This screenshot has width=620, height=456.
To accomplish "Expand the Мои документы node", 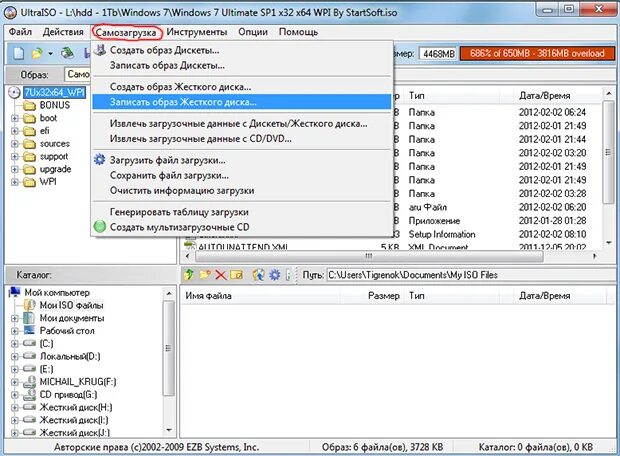I will pos(15,318).
